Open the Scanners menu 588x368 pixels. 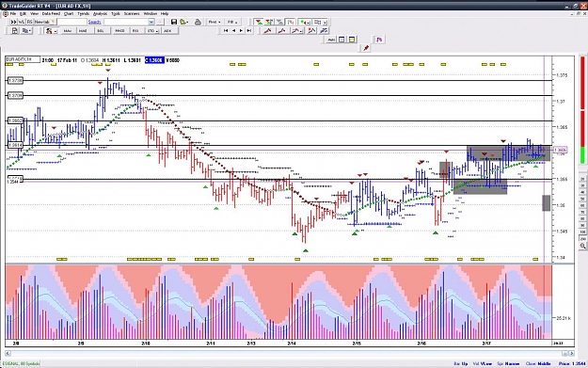132,13
